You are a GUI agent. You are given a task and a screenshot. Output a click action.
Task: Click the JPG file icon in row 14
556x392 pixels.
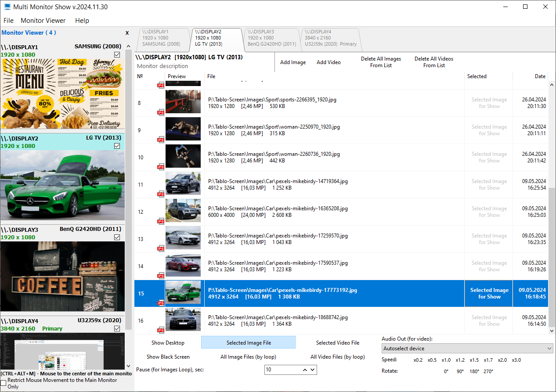pos(161,276)
